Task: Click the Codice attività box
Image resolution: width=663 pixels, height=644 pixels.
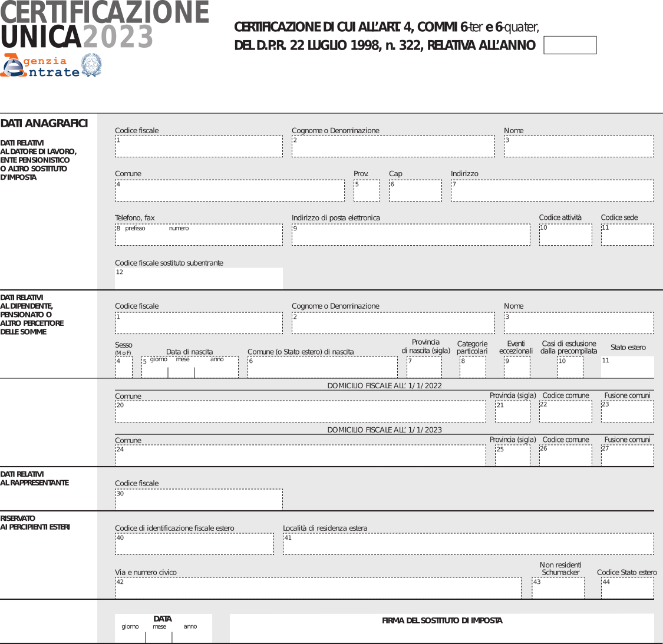Action: (565, 235)
